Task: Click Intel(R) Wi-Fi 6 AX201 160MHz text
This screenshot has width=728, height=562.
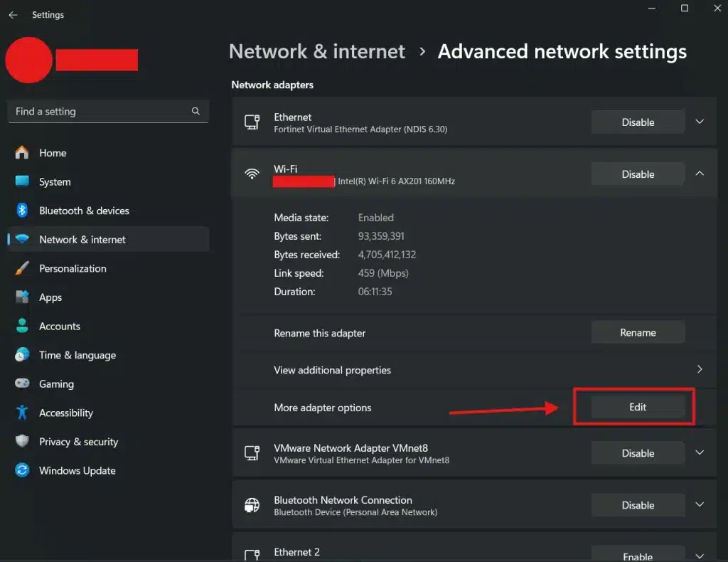Action: pos(397,181)
